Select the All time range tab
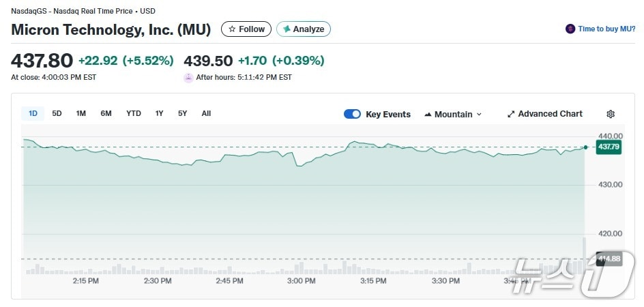The width and height of the screenshot is (644, 307). 206,113
